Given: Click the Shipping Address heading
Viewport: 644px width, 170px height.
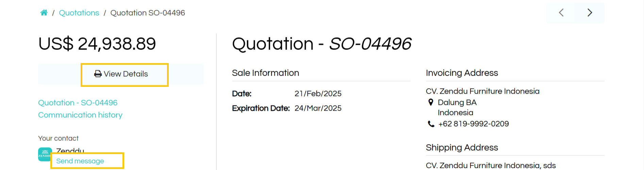Looking at the screenshot, I should 462,148.
